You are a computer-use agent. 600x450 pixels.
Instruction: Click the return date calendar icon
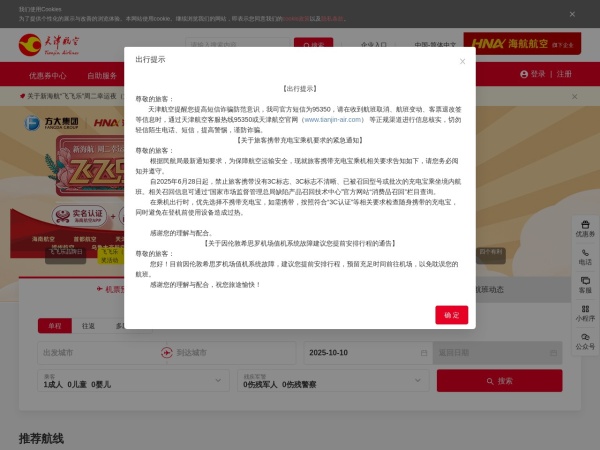click(553, 353)
